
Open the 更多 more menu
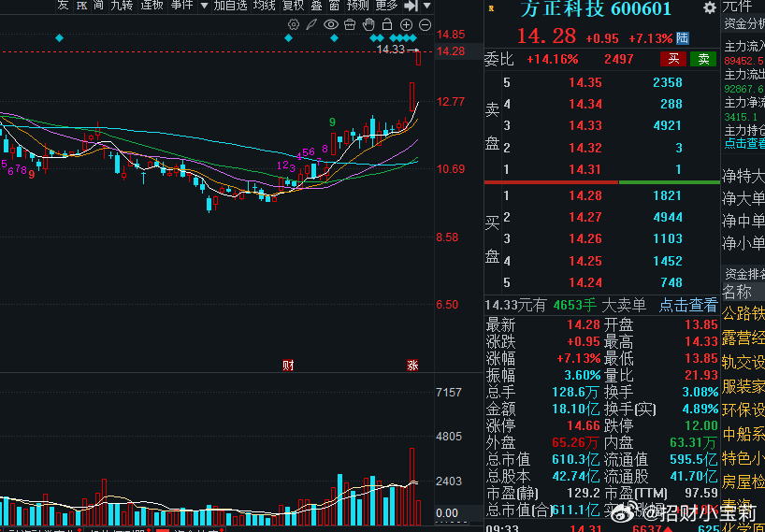pos(387,6)
